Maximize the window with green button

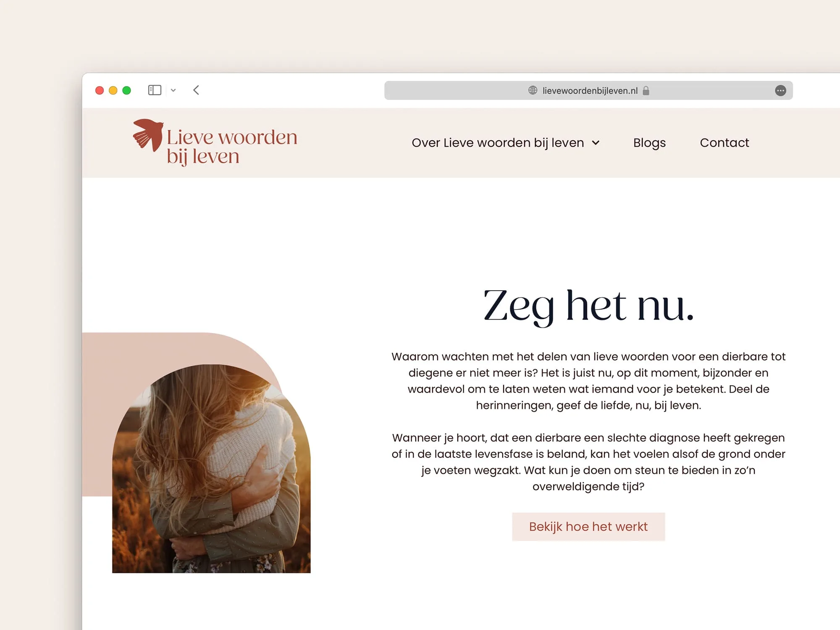click(x=126, y=90)
